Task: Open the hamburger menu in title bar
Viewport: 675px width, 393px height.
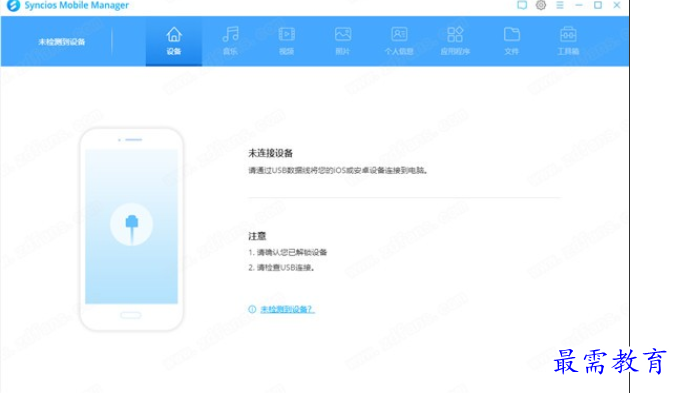Action: click(x=560, y=5)
